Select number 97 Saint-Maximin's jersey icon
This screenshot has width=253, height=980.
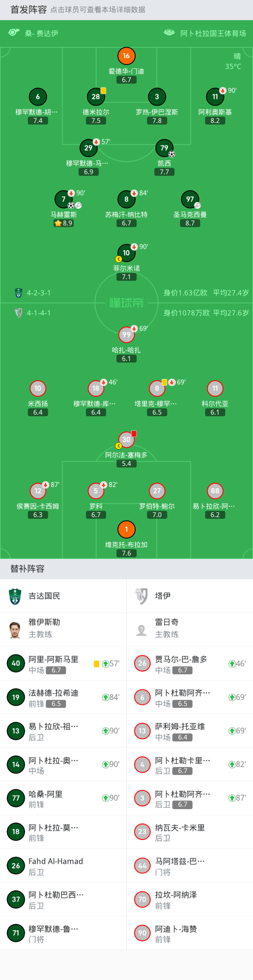pyautogui.click(x=190, y=199)
